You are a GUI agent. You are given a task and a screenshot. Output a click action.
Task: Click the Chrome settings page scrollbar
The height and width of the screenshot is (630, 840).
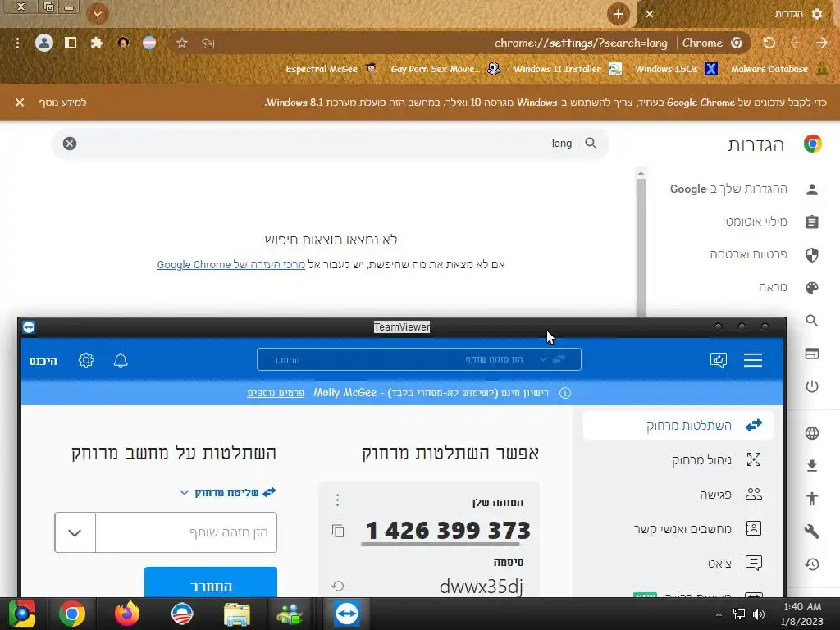(641, 246)
